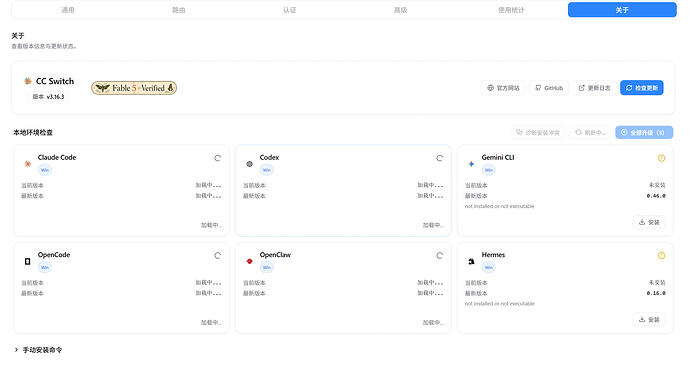Click Gemini CLI latest version 0.46.0
The height and width of the screenshot is (367, 690).
pyautogui.click(x=656, y=196)
